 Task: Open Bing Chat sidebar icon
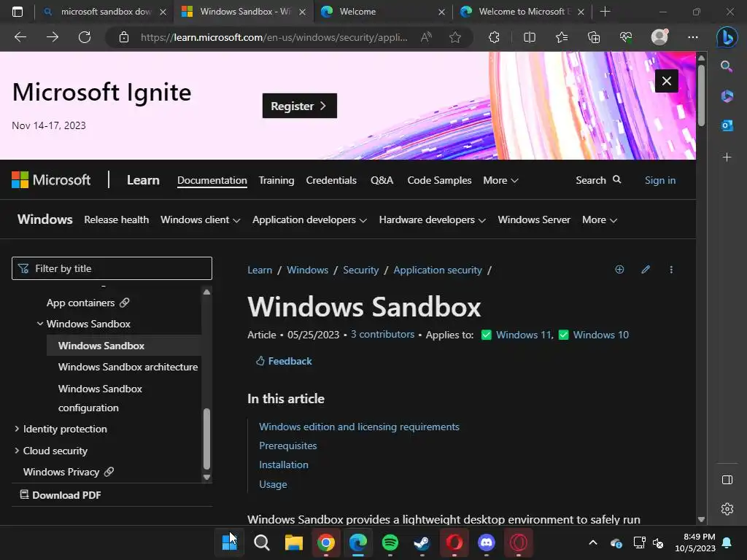(727, 37)
